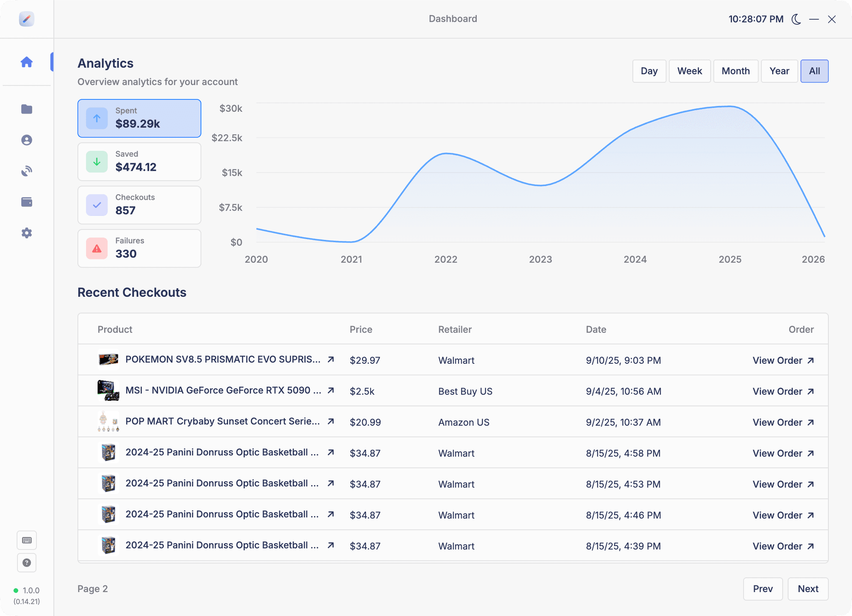Image resolution: width=852 pixels, height=616 pixels.
Task: Open the satellite dish monitors icon
Action: 27,171
